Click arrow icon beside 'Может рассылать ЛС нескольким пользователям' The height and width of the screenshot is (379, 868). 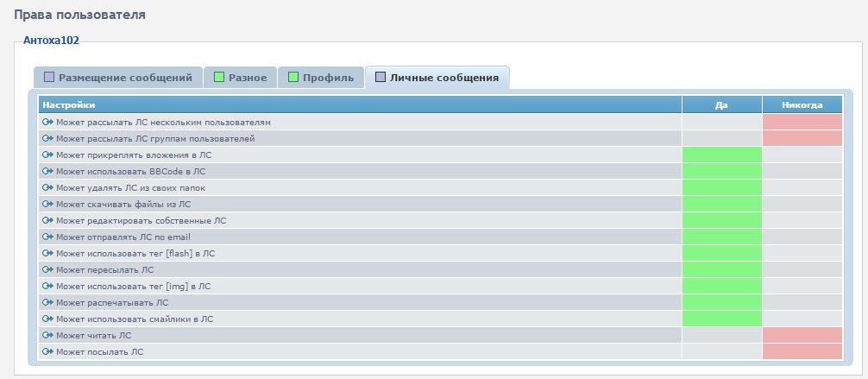point(48,122)
